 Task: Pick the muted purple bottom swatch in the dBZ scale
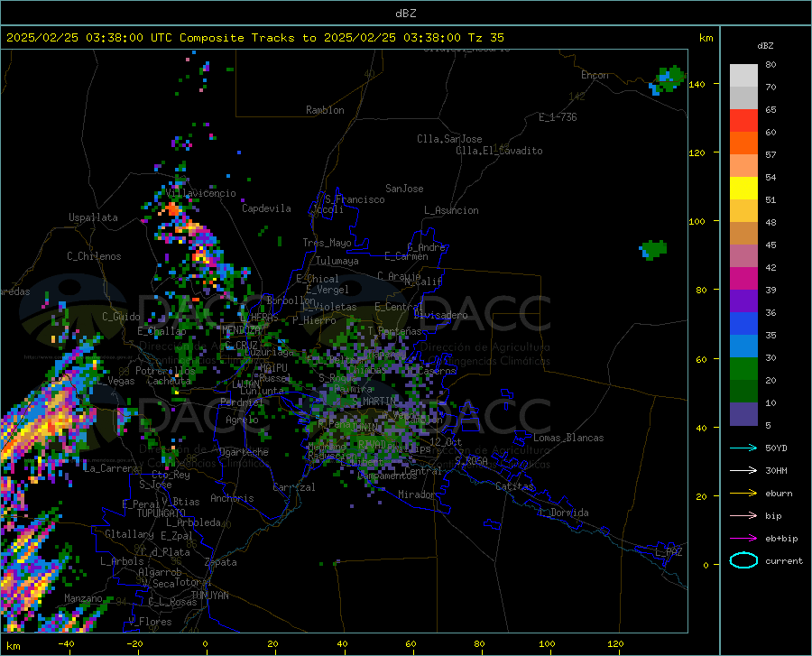pyautogui.click(x=743, y=413)
